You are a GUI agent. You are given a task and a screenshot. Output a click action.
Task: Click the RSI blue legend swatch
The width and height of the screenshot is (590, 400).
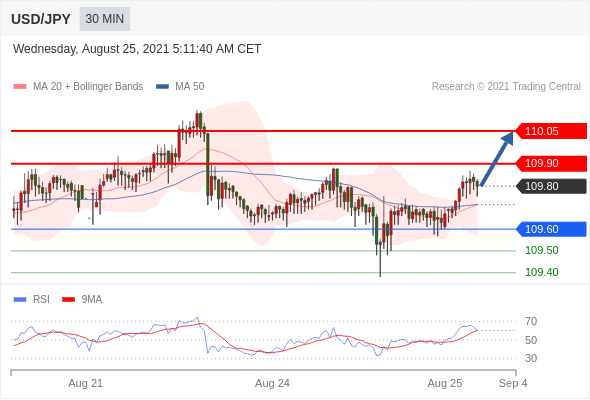[20, 300]
